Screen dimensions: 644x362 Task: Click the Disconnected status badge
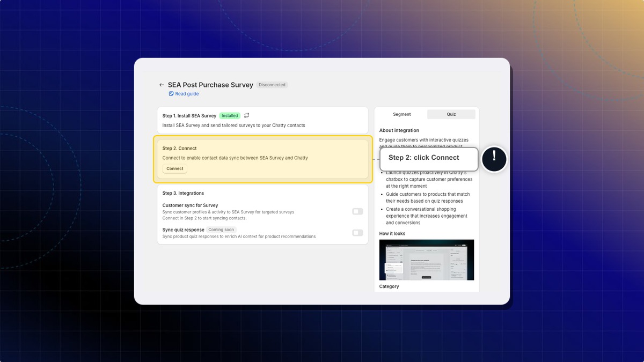click(272, 85)
